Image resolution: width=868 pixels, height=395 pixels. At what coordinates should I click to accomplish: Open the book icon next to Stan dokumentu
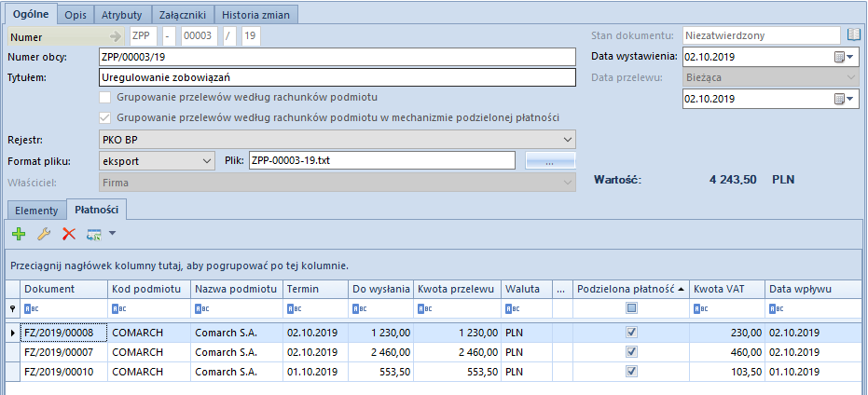(855, 35)
